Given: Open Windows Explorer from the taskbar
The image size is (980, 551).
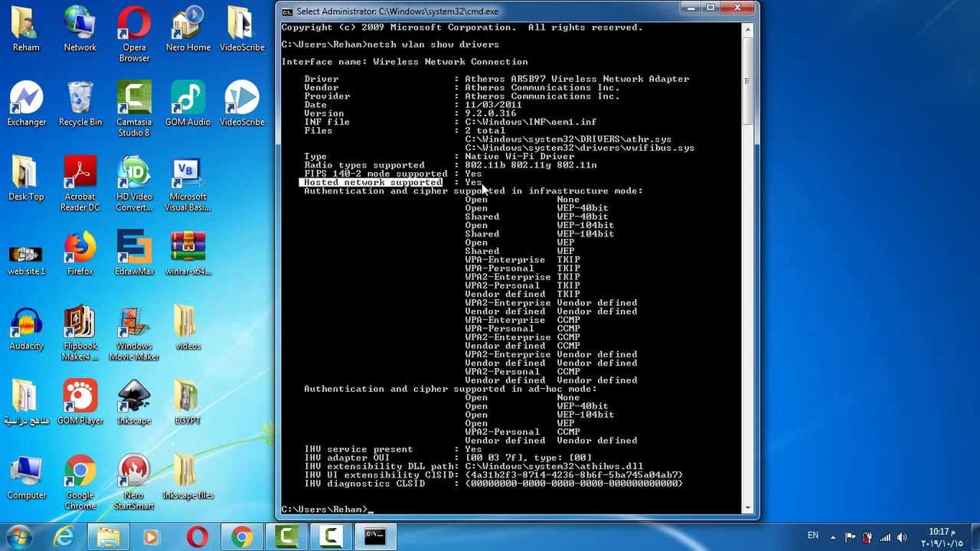Looking at the screenshot, I should tap(109, 536).
